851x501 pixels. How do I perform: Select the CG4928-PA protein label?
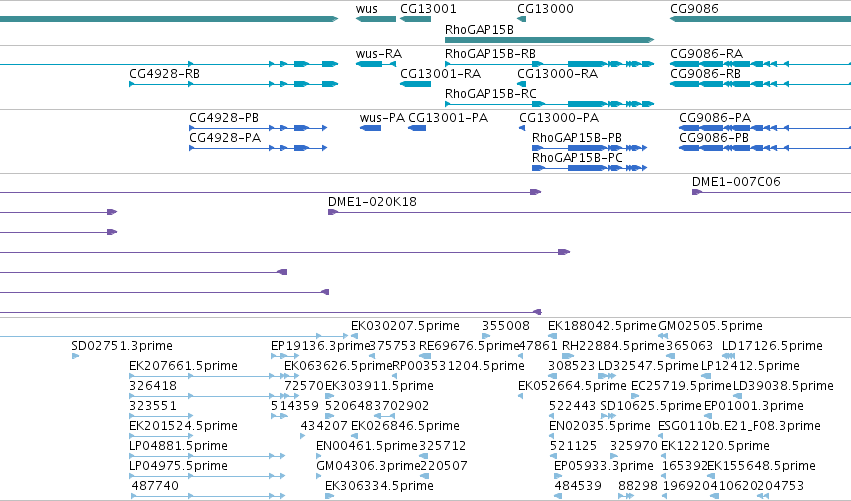(x=225, y=138)
